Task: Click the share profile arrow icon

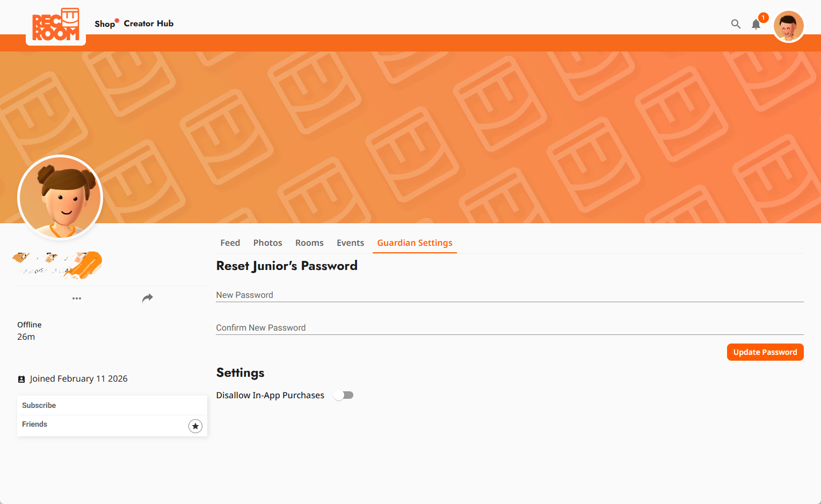Action: pyautogui.click(x=148, y=298)
